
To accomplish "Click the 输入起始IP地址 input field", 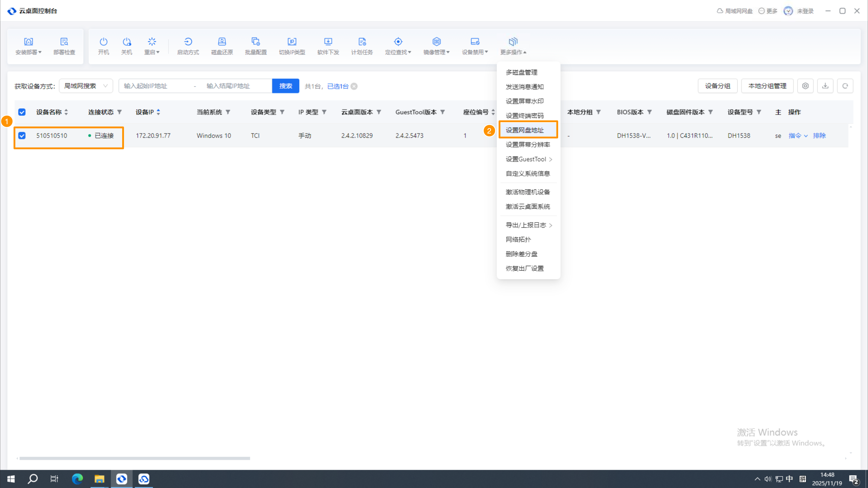I will (x=155, y=86).
